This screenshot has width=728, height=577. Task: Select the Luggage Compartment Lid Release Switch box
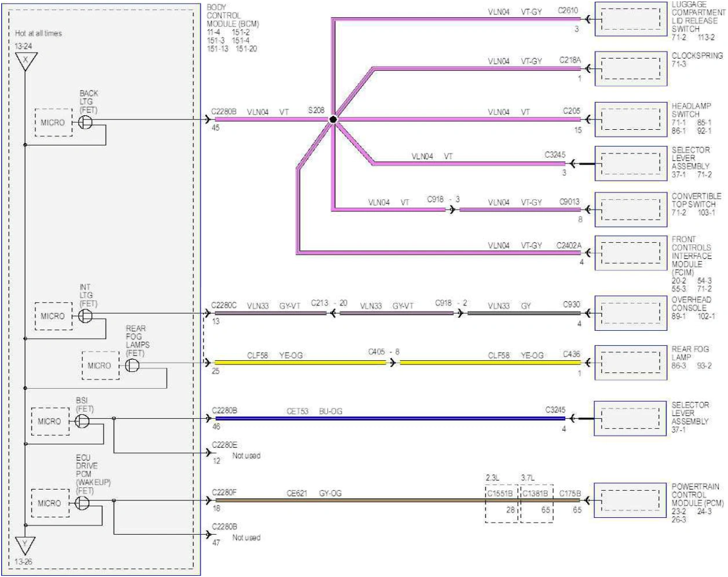click(631, 19)
